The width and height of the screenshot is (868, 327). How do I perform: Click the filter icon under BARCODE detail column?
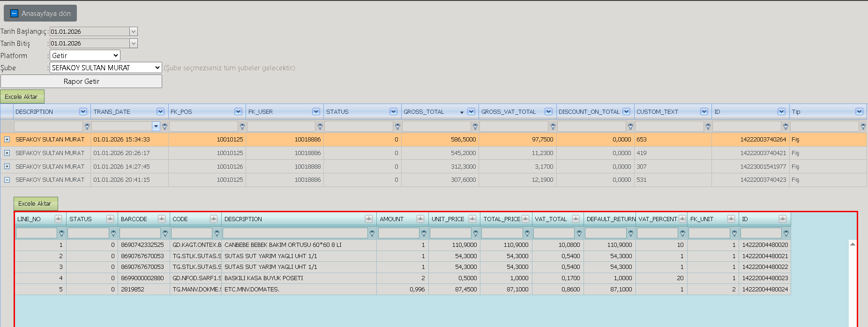click(165, 233)
